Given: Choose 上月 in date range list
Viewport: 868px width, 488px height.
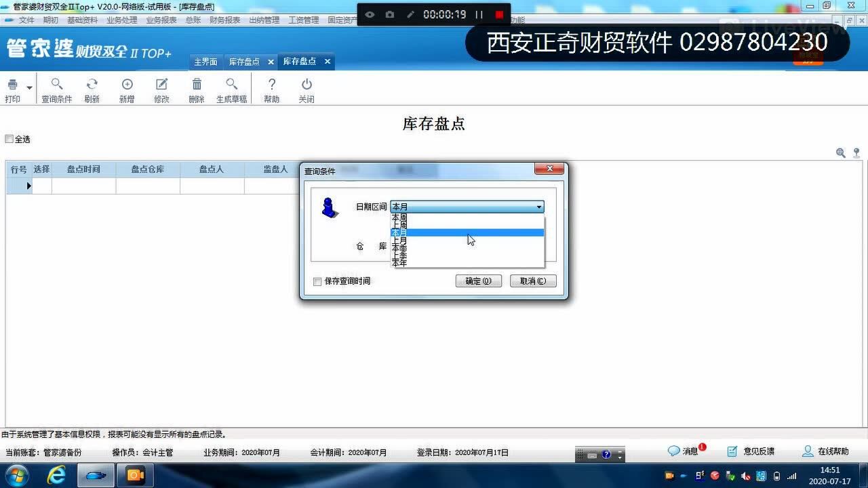Looking at the screenshot, I should pyautogui.click(x=467, y=241).
